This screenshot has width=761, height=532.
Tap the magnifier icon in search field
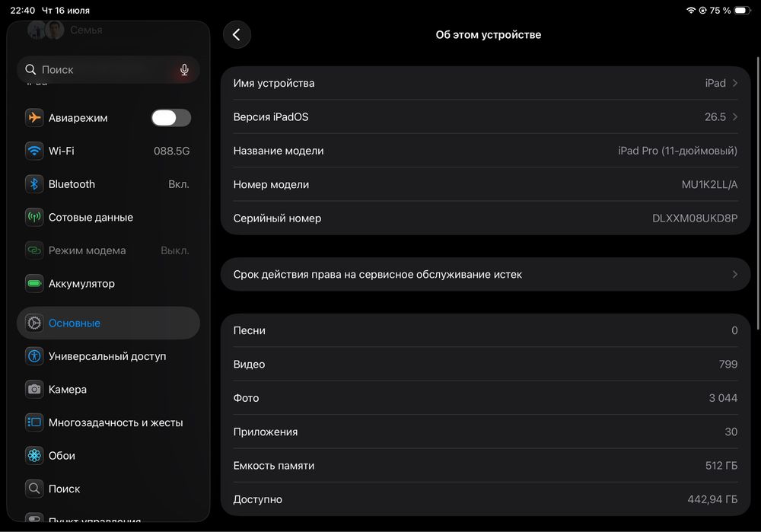point(30,69)
